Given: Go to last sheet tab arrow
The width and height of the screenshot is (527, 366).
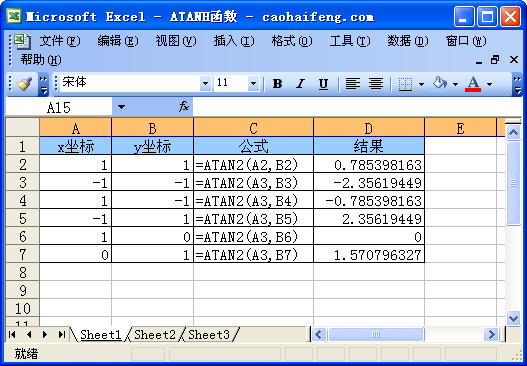Looking at the screenshot, I should click(61, 334).
